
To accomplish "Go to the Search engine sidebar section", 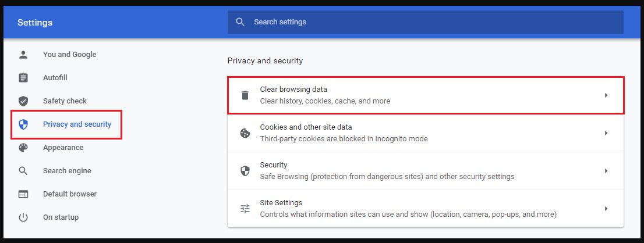I will pyautogui.click(x=67, y=171).
